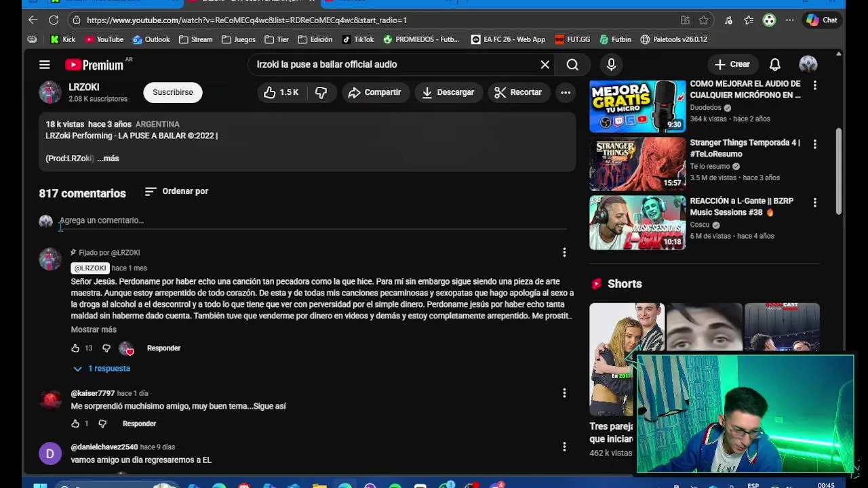Expand pinned comment with Mostrar más

click(x=94, y=329)
